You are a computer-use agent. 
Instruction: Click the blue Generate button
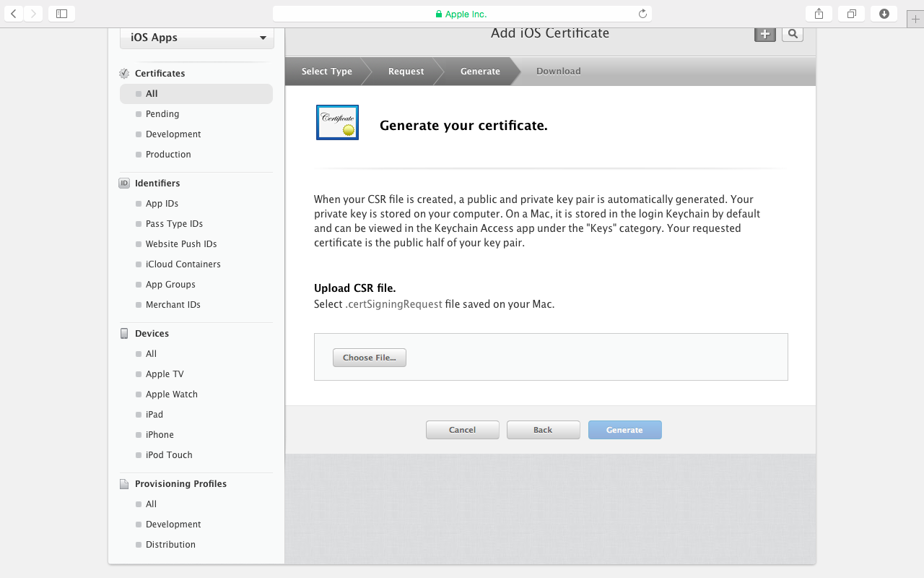tap(624, 430)
